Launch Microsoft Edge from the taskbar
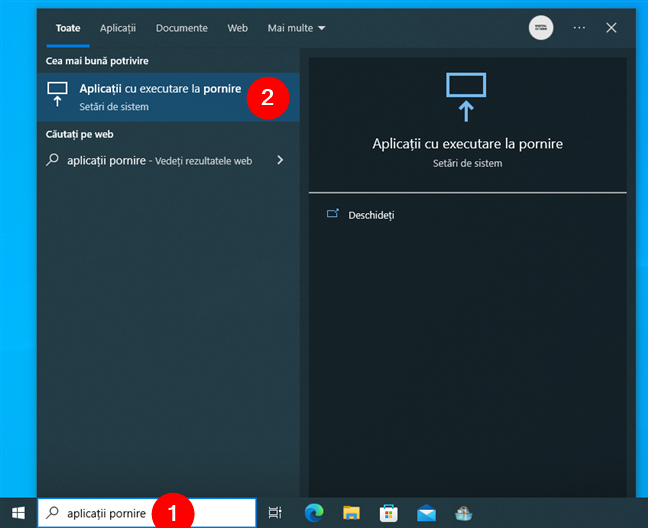The image size is (648, 528). click(314, 513)
